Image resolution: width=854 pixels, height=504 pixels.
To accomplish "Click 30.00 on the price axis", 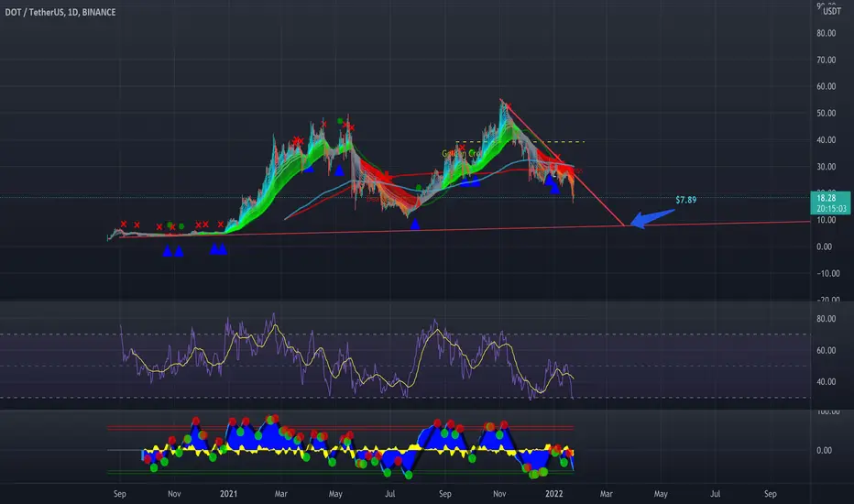I will pyautogui.click(x=827, y=167).
